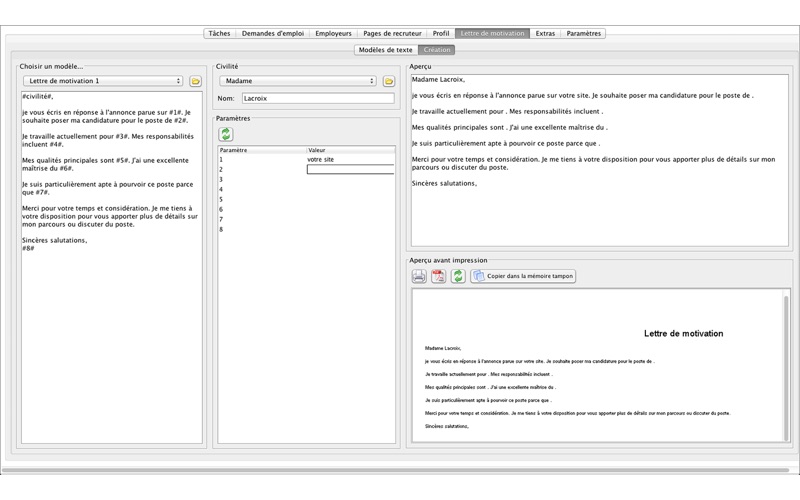Screen dimensions: 800x500
Task: Select parameter row 5
Action: (306, 199)
